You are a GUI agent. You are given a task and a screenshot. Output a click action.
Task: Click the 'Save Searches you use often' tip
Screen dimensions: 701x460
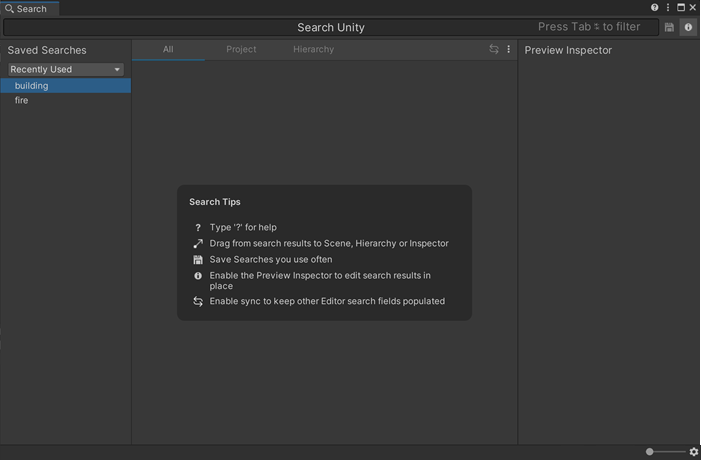click(270, 260)
